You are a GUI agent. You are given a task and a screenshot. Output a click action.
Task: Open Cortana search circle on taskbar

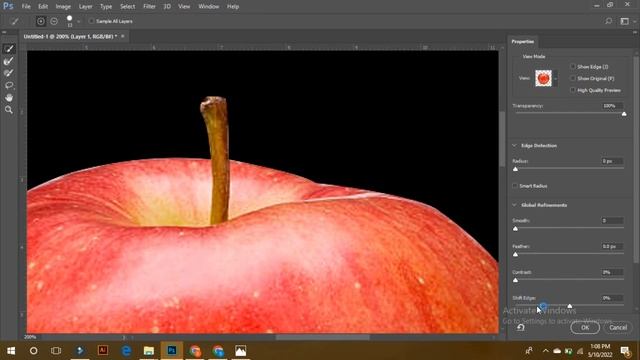pos(33,351)
